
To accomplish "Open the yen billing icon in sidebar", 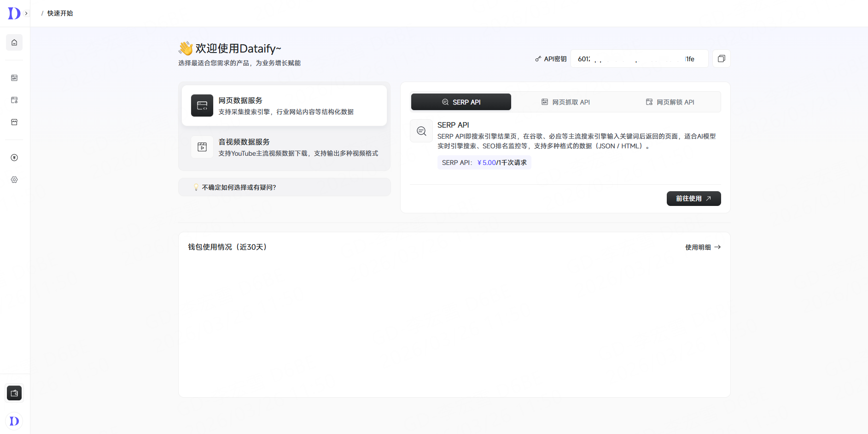I will pos(14,158).
